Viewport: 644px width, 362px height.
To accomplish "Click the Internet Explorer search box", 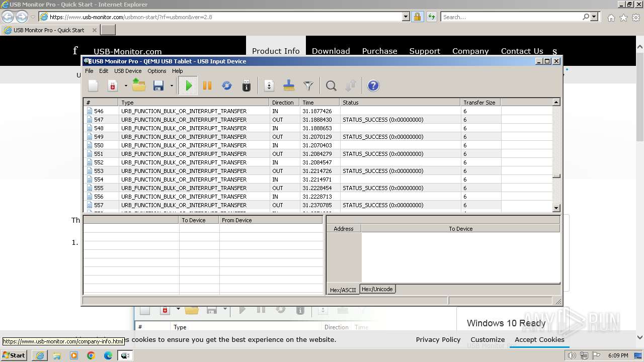I will pos(511,17).
